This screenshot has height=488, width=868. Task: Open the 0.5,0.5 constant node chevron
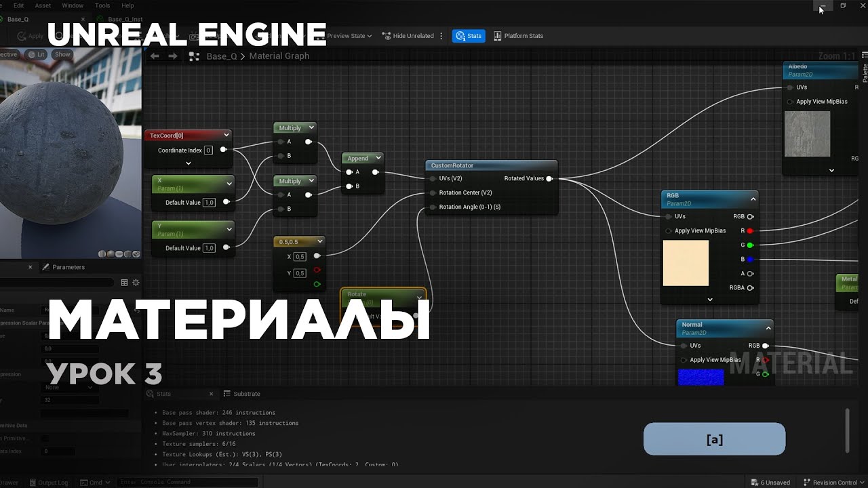pos(320,241)
